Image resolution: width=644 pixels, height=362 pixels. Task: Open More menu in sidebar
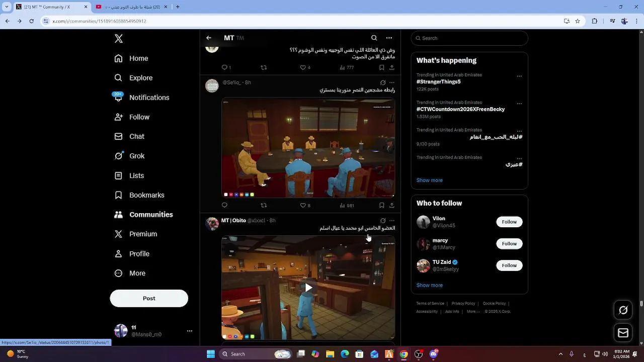pyautogui.click(x=130, y=274)
